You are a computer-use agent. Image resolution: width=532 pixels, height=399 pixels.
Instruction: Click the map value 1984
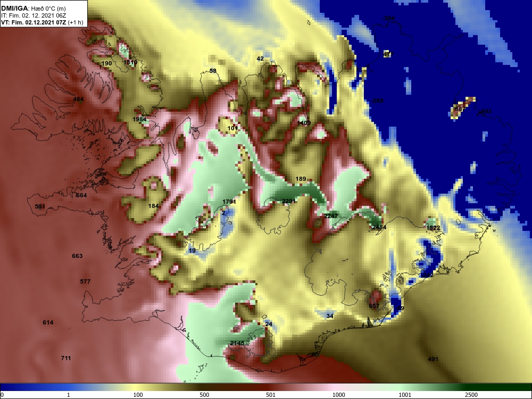click(x=139, y=119)
